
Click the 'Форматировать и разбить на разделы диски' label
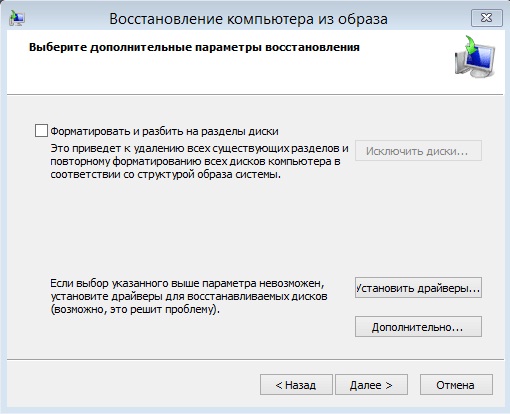(164, 131)
